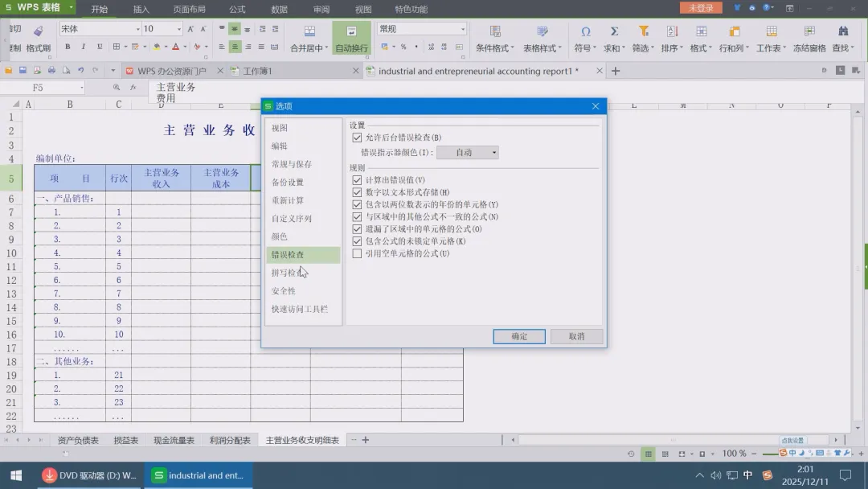The height and width of the screenshot is (489, 868).
Task: Select 常规与保存 in the options list
Action: 303,165
